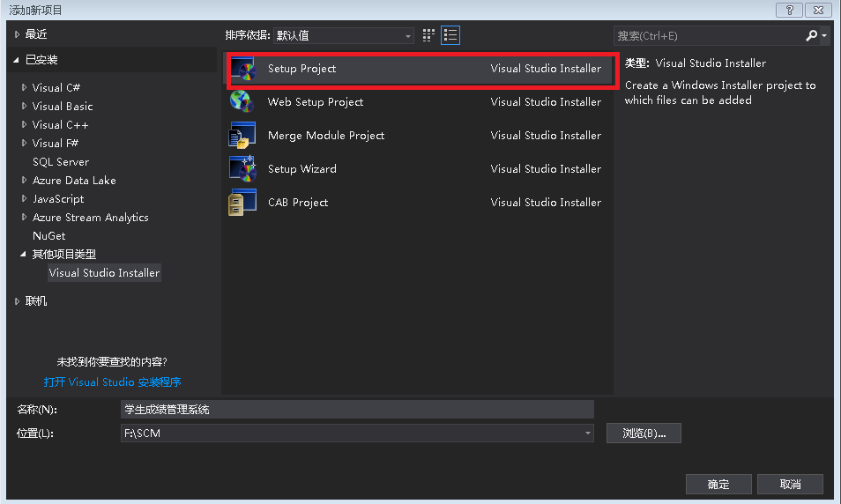
Task: Open the search options dropdown arrow
Action: point(824,36)
